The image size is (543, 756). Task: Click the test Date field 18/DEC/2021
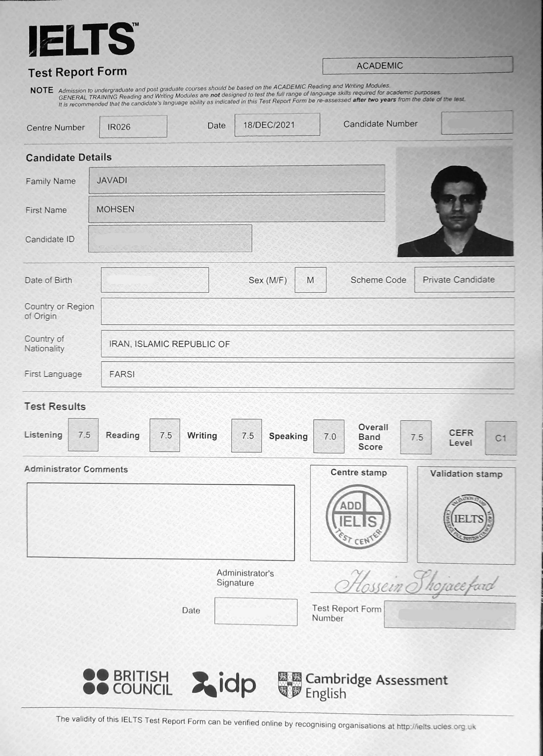click(x=277, y=125)
